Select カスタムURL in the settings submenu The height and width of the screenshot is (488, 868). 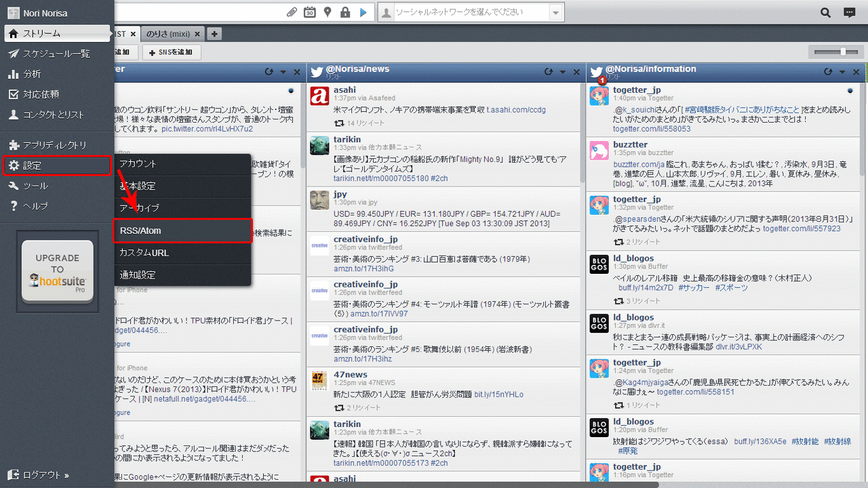tap(183, 253)
